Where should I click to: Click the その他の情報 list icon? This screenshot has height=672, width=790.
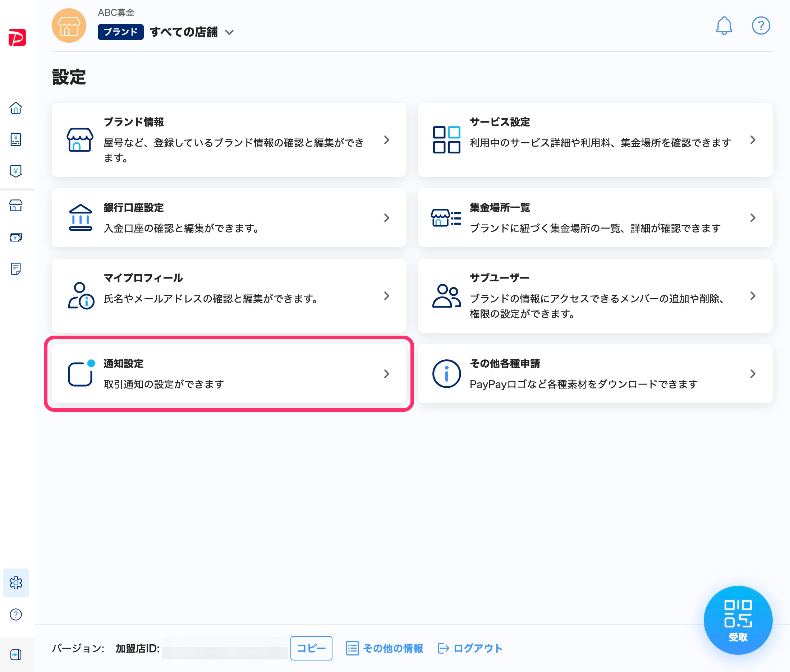(x=352, y=648)
